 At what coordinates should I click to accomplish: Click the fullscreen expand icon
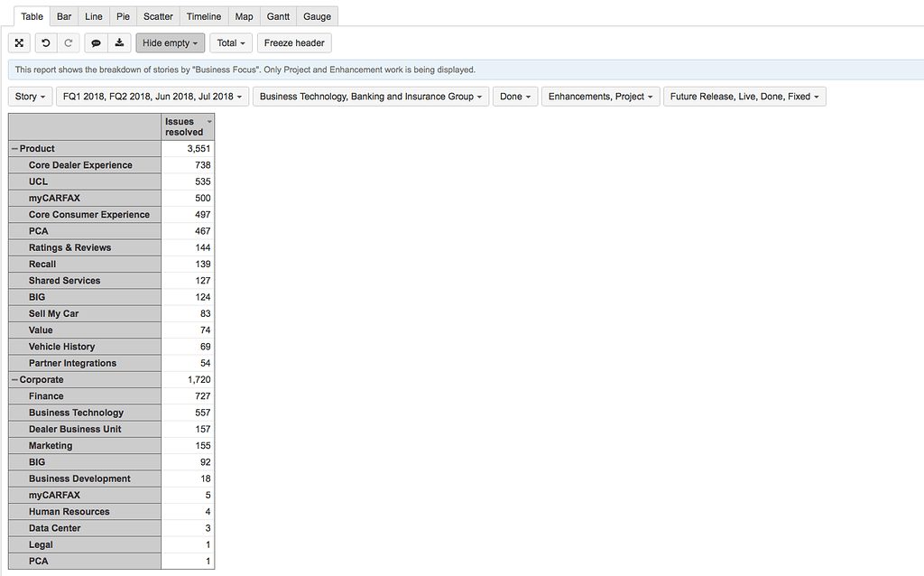point(19,42)
